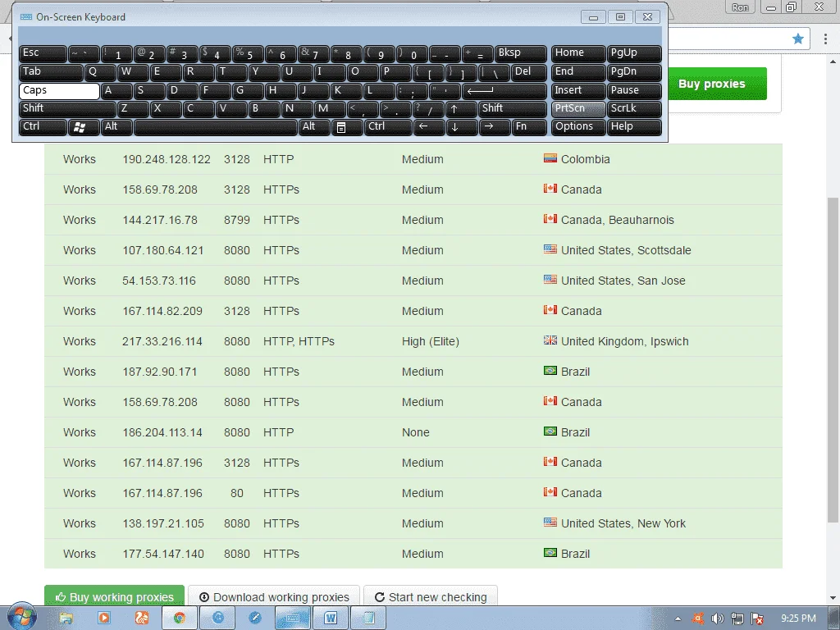
Task: Select IP address 144.217.16.78
Action: pos(160,220)
